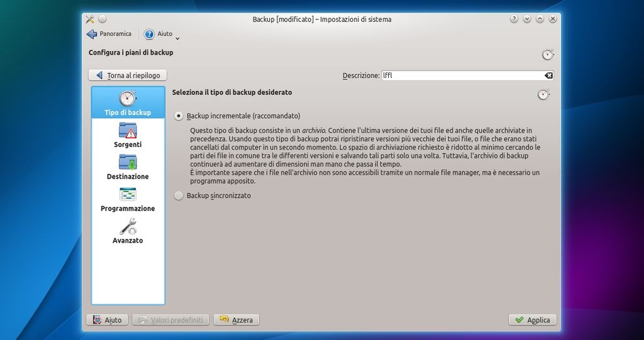Select Backup sincronizzato option

[x=213, y=196]
